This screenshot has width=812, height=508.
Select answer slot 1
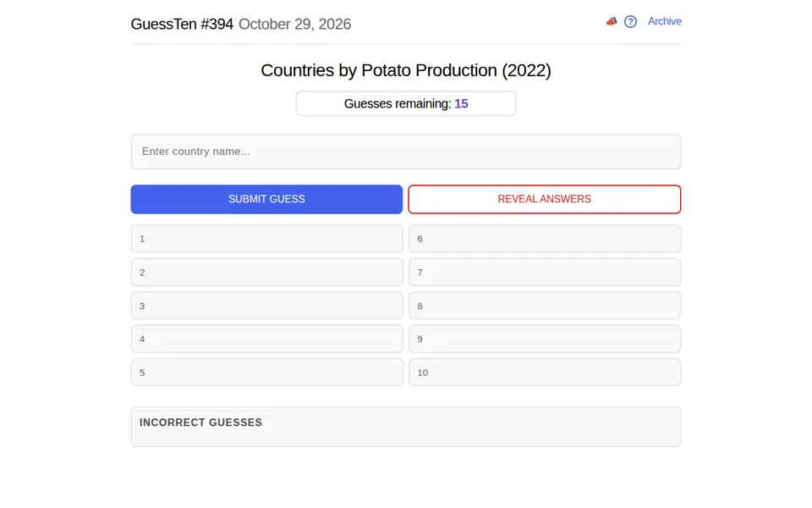(266, 239)
